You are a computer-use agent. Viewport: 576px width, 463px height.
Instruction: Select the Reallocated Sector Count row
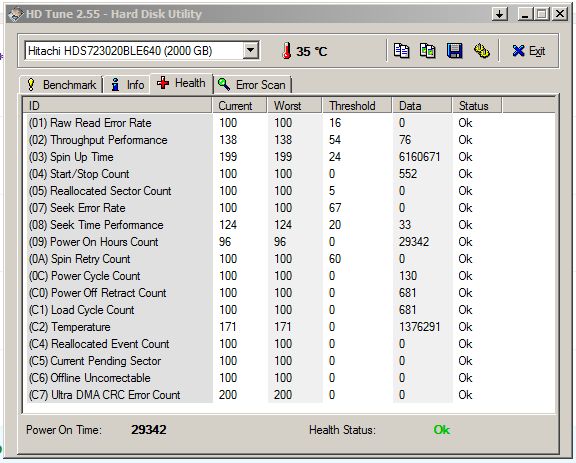point(289,191)
